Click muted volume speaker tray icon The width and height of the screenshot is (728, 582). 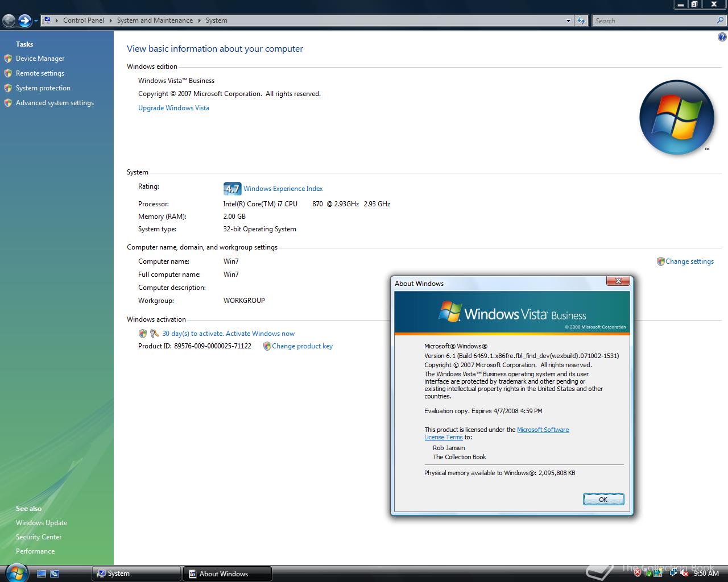coord(684,573)
